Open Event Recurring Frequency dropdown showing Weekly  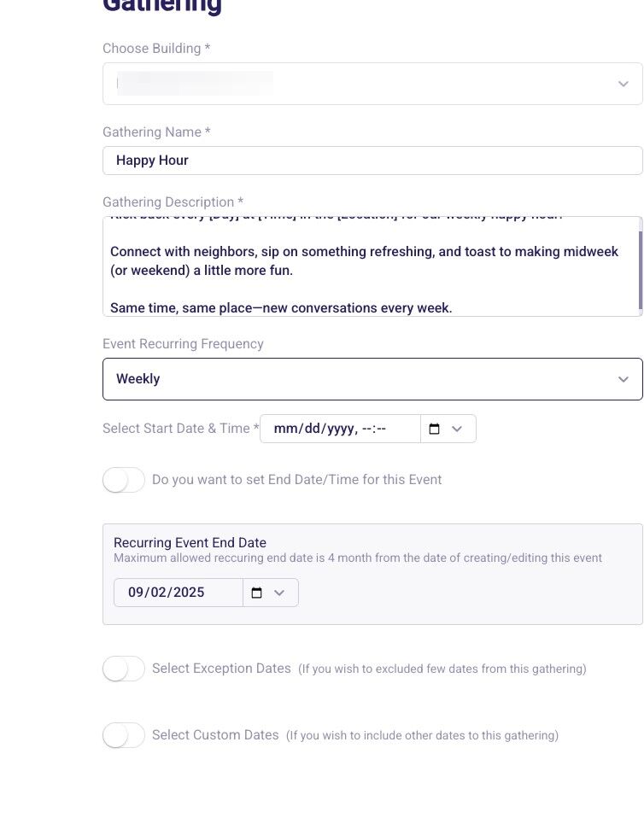359,379
